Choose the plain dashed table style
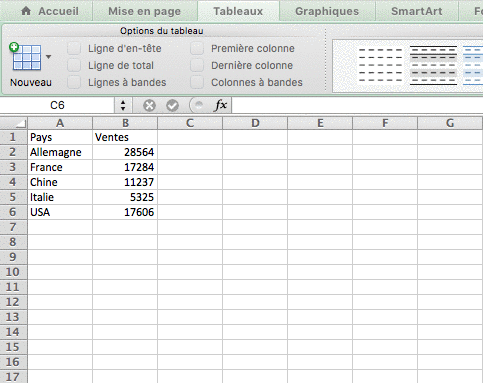Image resolution: width=483 pixels, height=383 pixels. click(x=380, y=65)
